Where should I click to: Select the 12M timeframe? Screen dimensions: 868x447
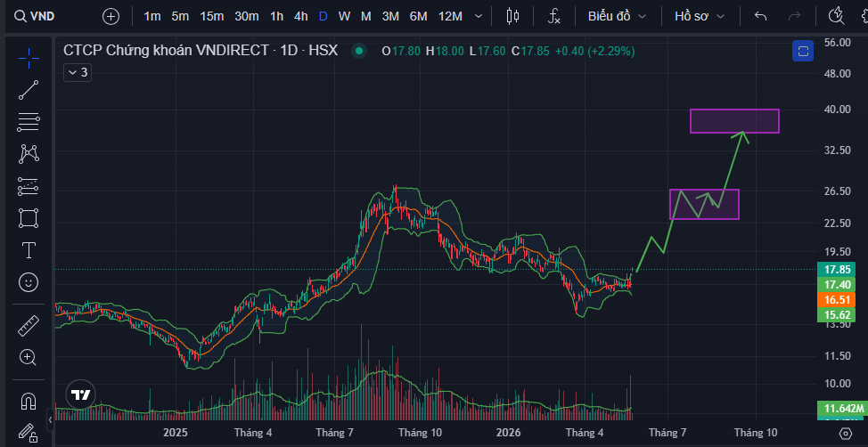pos(450,17)
